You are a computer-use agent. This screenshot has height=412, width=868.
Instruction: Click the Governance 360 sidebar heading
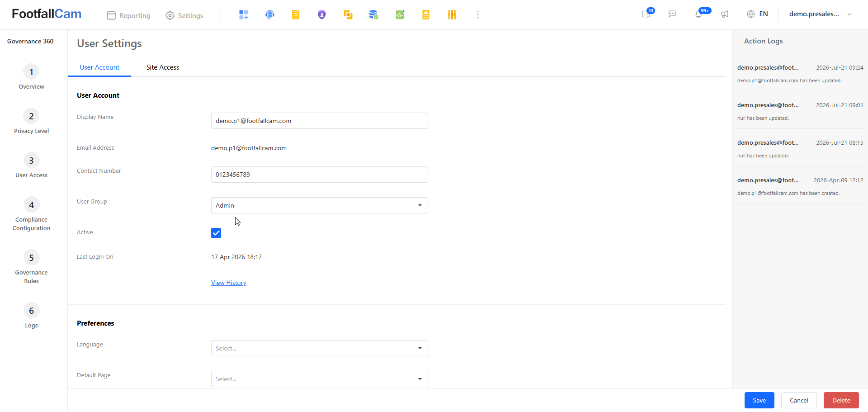(x=30, y=41)
